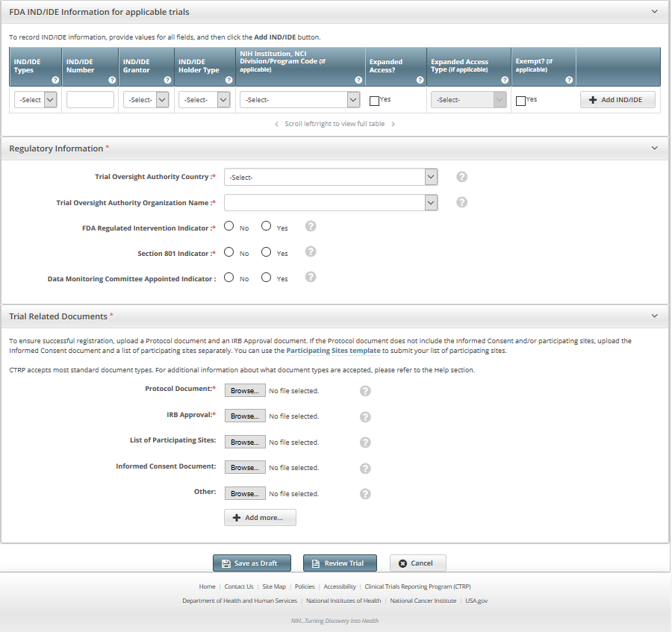Select Yes for FDA Regulated Intervention Indicator

266,225
